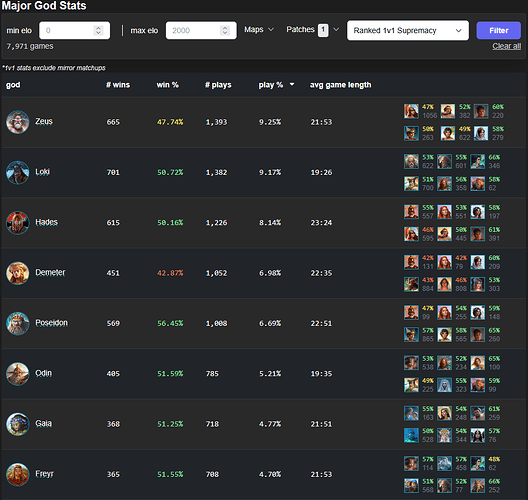Open the Patches dropdown

pyautogui.click(x=312, y=30)
